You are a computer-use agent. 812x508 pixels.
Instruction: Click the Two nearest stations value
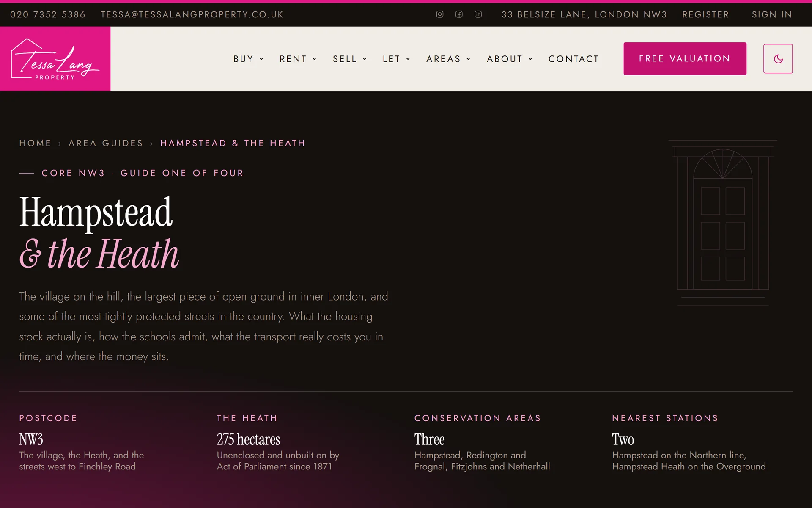coord(623,439)
